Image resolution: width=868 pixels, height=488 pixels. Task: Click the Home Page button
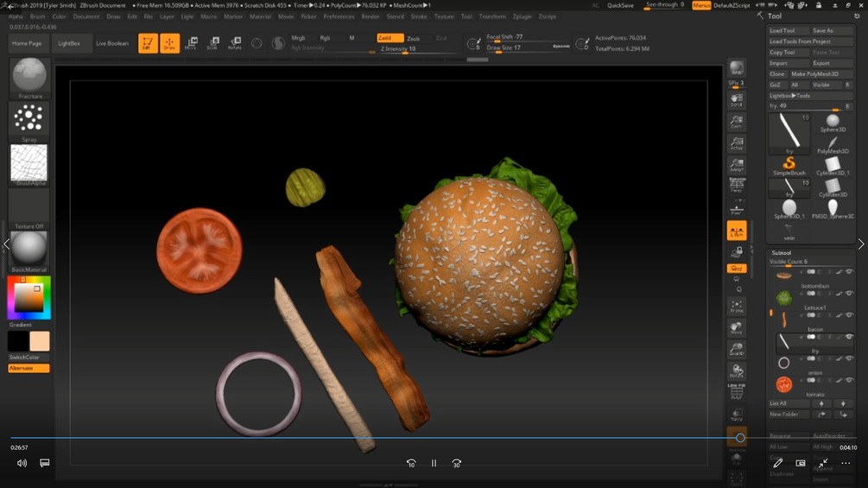point(27,43)
